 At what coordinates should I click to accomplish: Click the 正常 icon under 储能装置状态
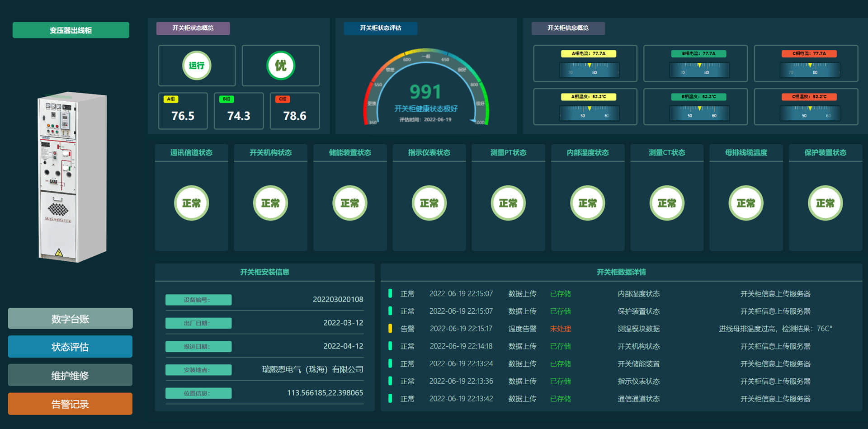coord(349,203)
